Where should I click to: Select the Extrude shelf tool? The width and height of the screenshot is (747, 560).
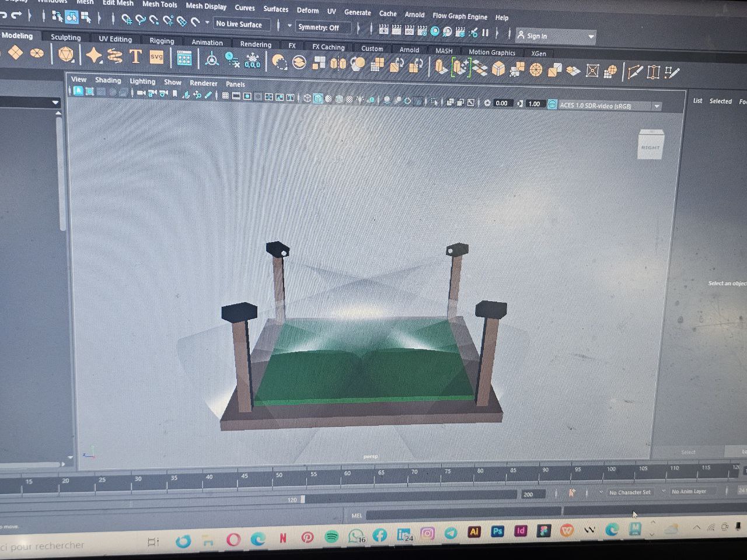[x=441, y=68]
